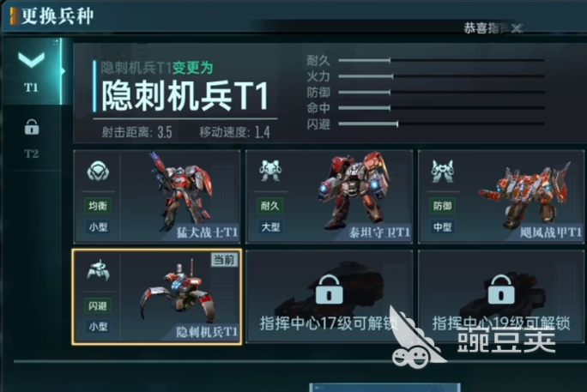Image resolution: width=587 pixels, height=392 pixels.
Task: Click the 均衡 tag on 猛犬战士T1
Action: click(x=98, y=206)
